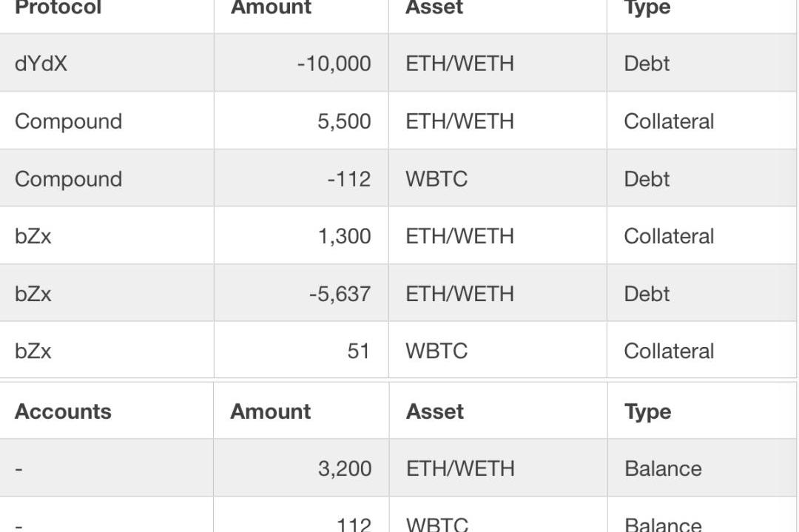Click the Protocol column header
Screen dimensions: 799x532
point(58,8)
